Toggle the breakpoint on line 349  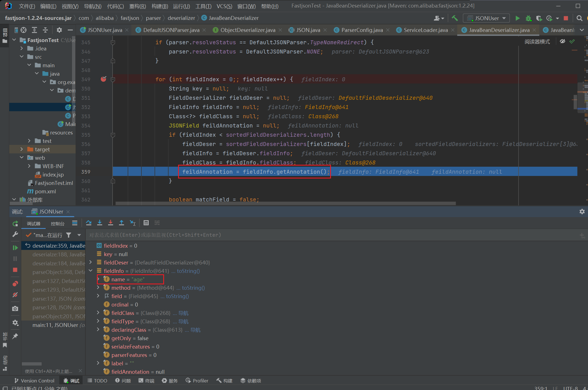coord(103,79)
